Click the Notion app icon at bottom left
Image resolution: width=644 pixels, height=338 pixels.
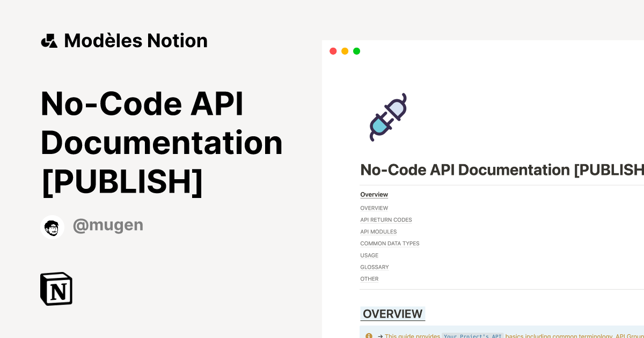point(56,289)
